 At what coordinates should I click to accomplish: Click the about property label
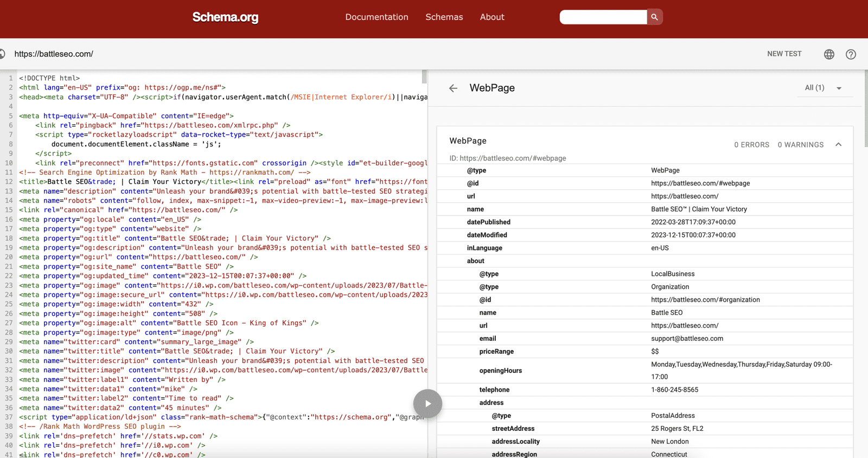click(475, 261)
